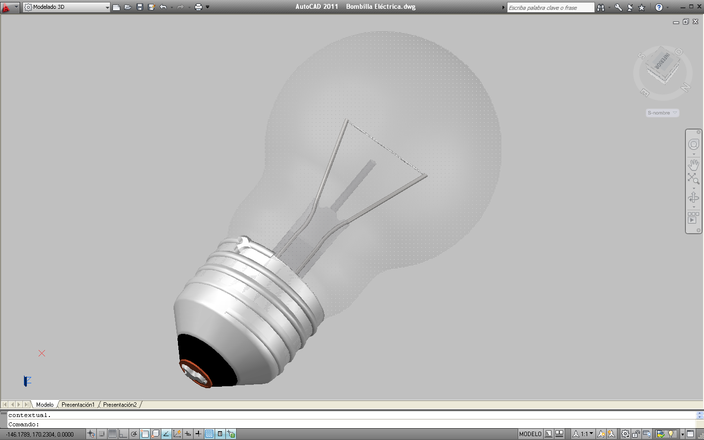Open the status bar application menu arrow
This screenshot has width=704, height=440.
coord(682,434)
